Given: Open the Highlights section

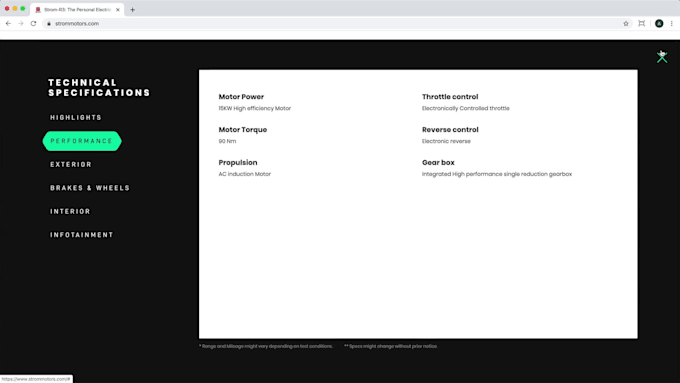Looking at the screenshot, I should 76,118.
